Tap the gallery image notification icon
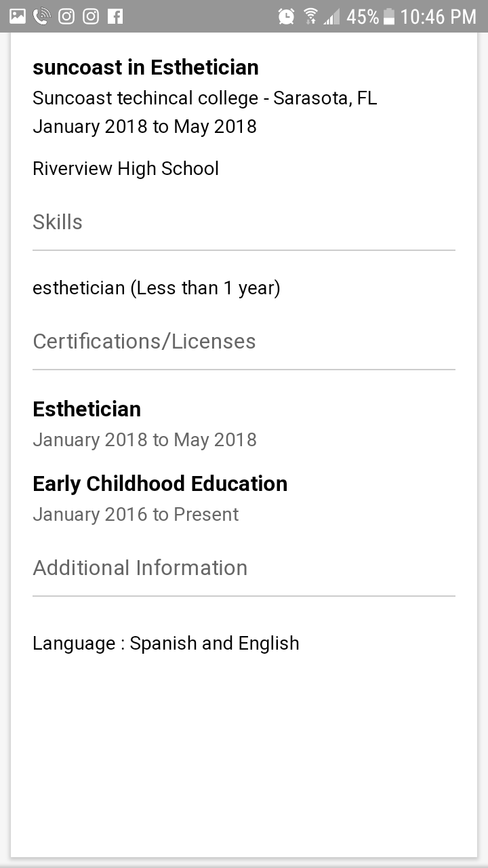 [x=18, y=16]
